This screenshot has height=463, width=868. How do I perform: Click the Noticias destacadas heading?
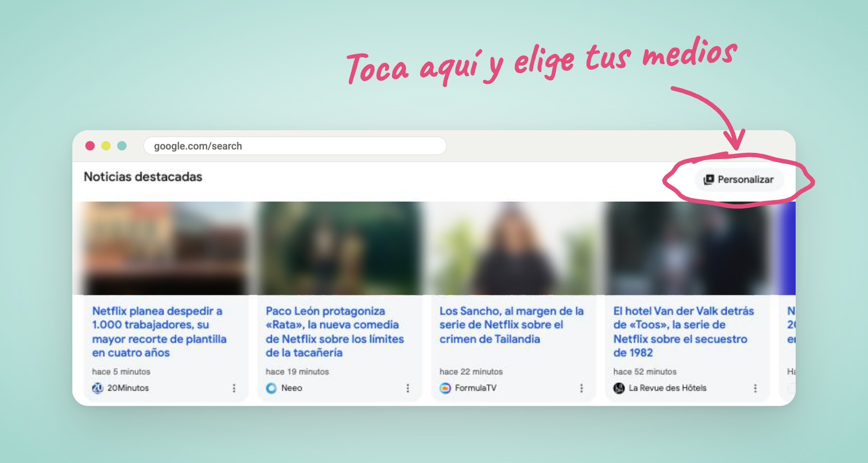143,177
